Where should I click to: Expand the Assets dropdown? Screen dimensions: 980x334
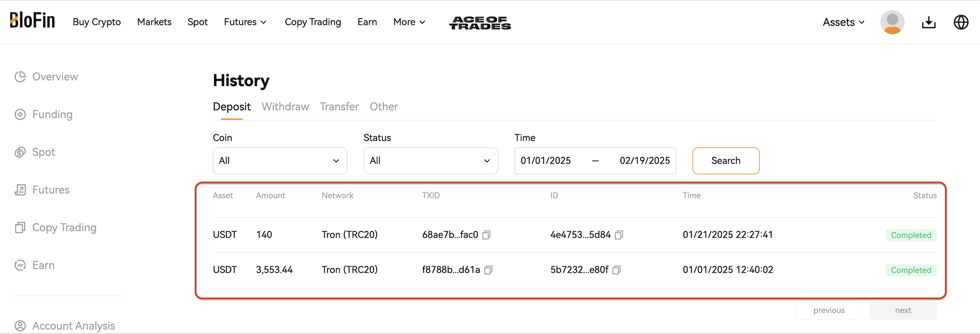coord(844,22)
